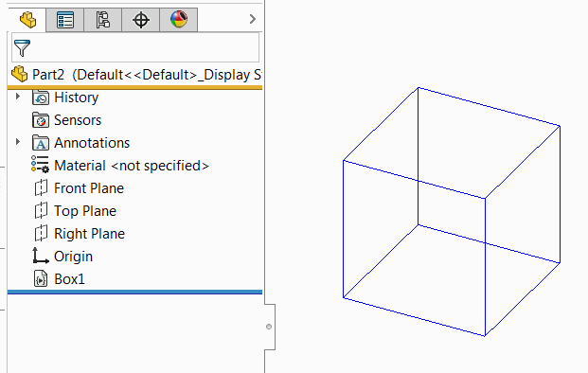Select Part2 (Default<<Default>_Display S root node text
This screenshot has height=373, width=588.
tap(147, 75)
